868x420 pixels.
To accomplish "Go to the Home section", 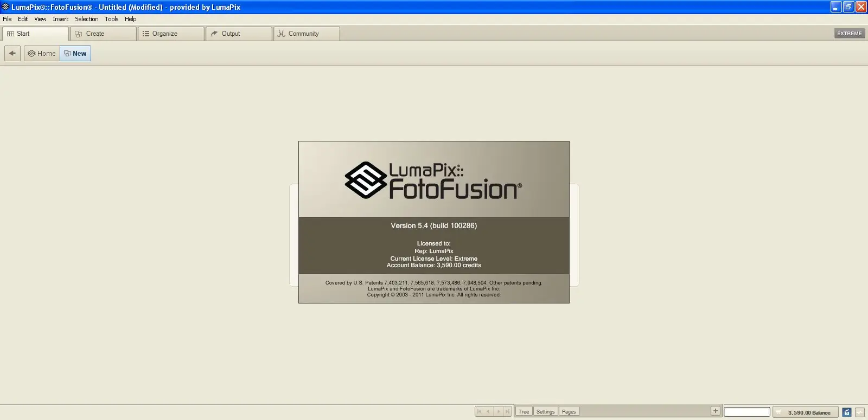I will click(42, 54).
